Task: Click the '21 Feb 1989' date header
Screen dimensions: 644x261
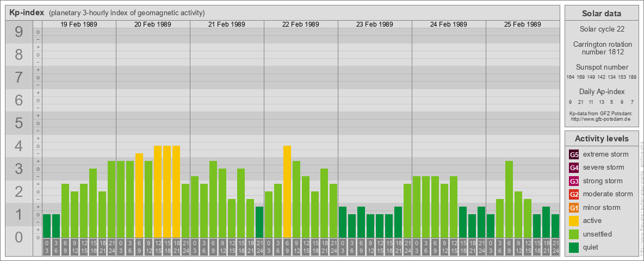Action: [x=227, y=24]
